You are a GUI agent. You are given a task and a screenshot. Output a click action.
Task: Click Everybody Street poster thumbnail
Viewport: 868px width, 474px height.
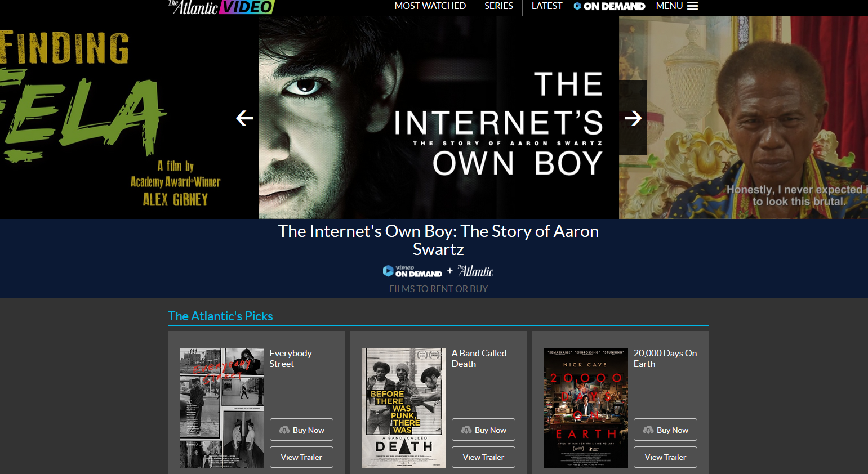click(x=222, y=408)
